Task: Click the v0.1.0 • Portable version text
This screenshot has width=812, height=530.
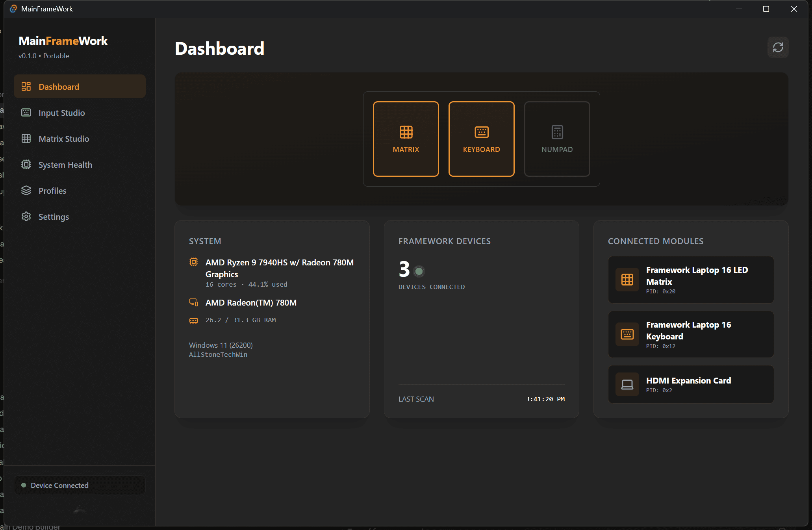Action: 44,56
